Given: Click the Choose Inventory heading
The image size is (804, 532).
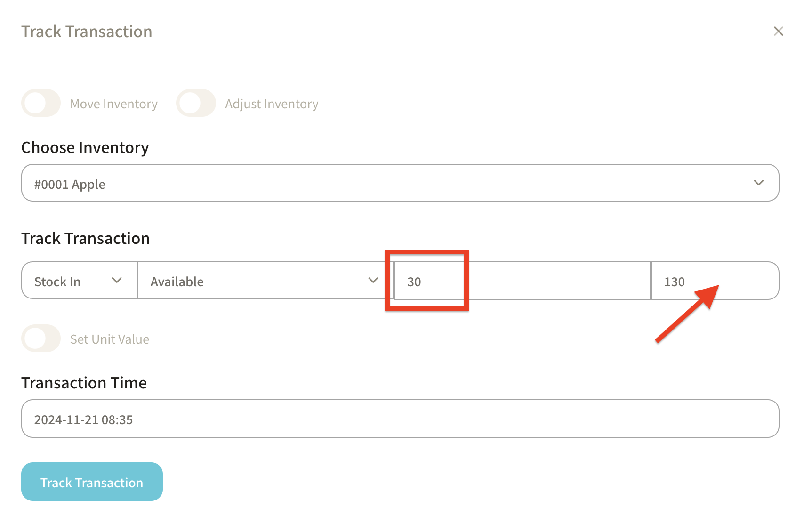Looking at the screenshot, I should [85, 148].
